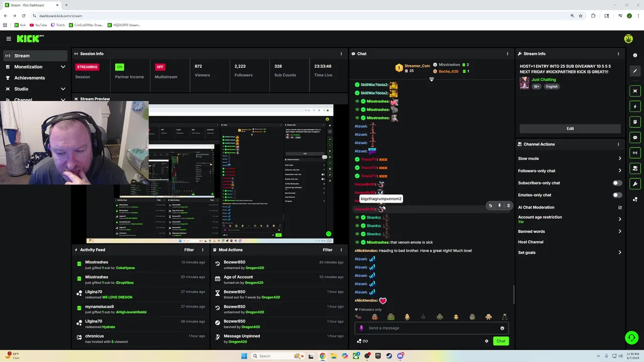Click the Kick logo
The height and width of the screenshot is (362, 644).
[x=30, y=39]
